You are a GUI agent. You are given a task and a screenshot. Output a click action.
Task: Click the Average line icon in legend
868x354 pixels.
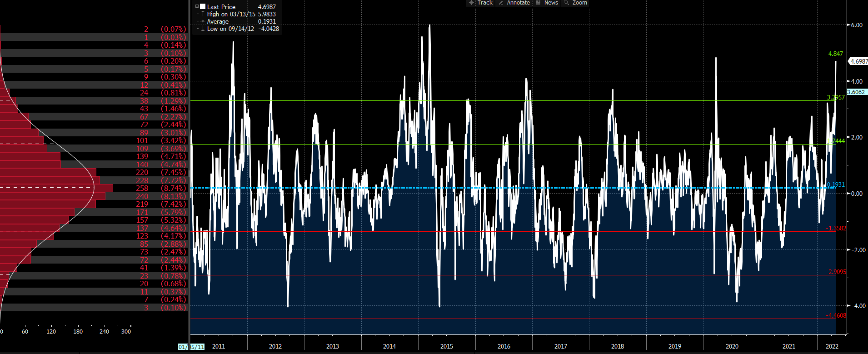click(203, 21)
